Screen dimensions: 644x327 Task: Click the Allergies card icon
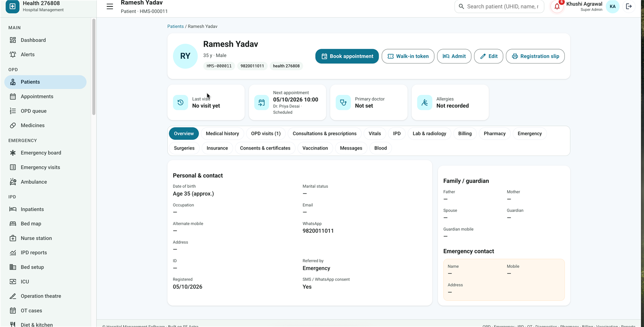pos(425,103)
